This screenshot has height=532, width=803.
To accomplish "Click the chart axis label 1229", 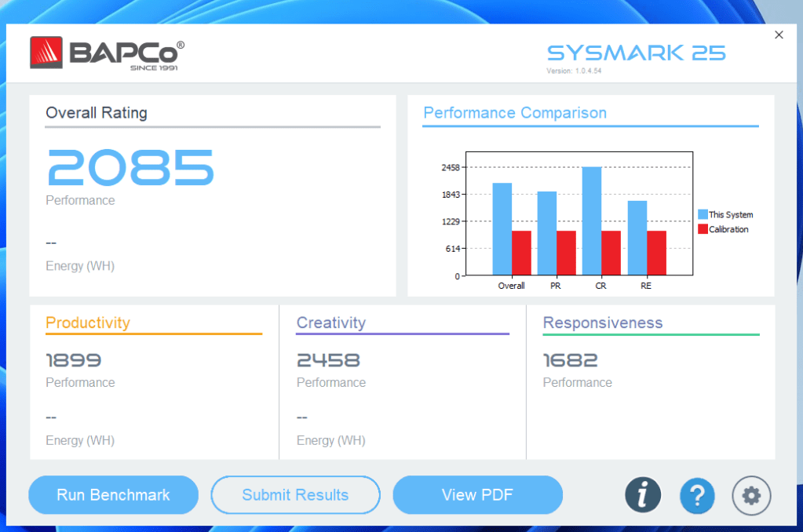I will [451, 222].
